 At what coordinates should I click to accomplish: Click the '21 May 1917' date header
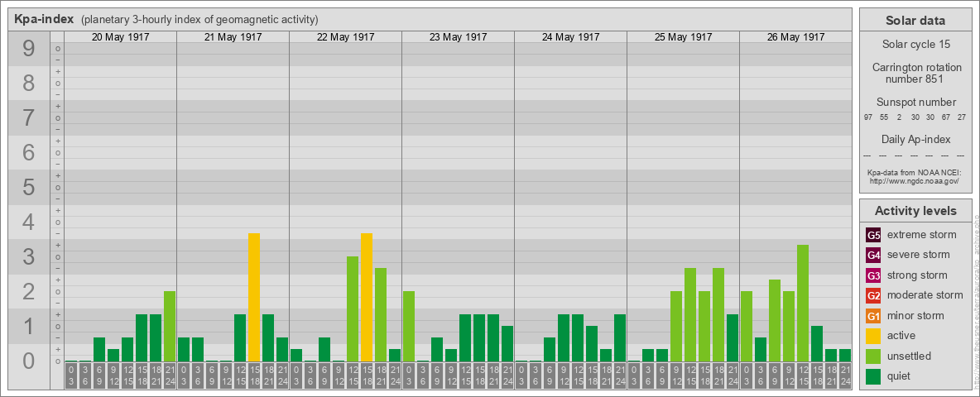[x=233, y=37]
